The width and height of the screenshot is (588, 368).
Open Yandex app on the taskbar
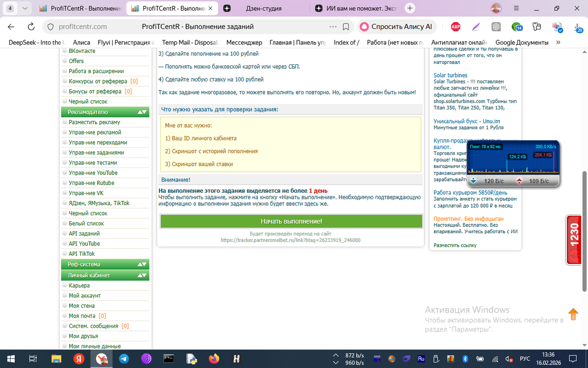point(79,359)
